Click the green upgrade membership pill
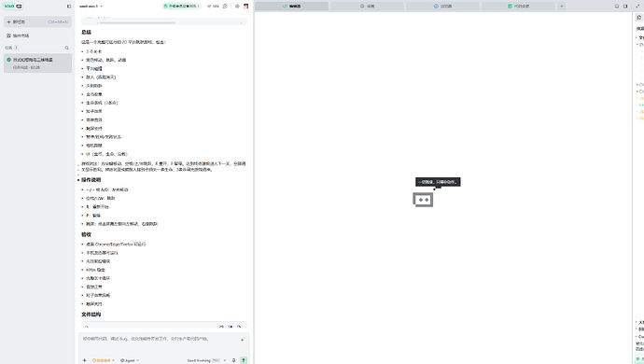The image size is (644, 364). point(181,7)
